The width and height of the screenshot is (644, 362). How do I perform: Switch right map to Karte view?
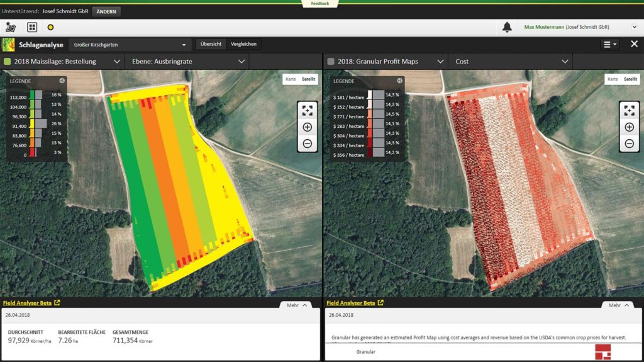coord(613,79)
